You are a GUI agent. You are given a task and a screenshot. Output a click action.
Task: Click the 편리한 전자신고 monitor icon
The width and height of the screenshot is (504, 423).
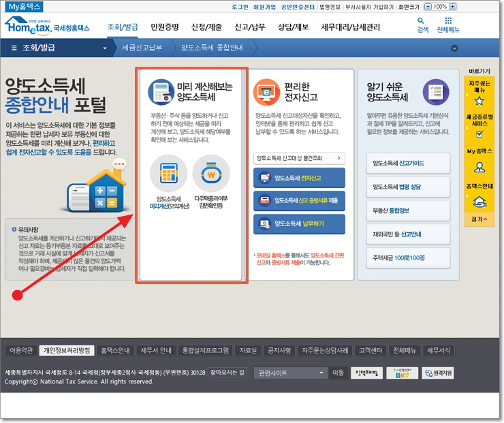[266, 92]
